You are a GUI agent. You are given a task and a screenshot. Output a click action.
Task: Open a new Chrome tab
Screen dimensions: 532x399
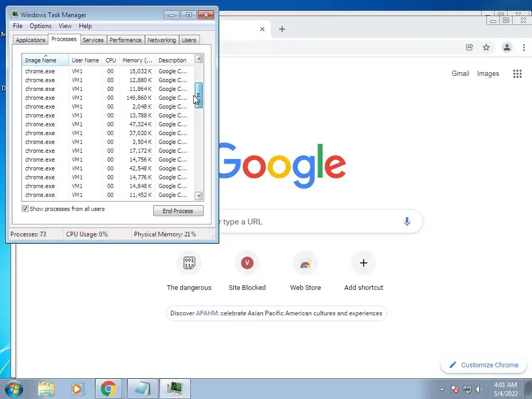pos(282,29)
